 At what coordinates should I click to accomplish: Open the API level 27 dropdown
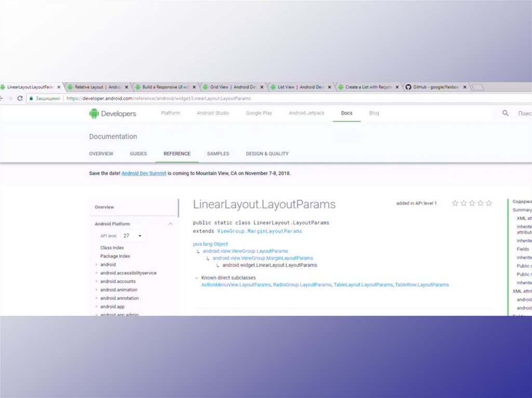click(x=132, y=236)
